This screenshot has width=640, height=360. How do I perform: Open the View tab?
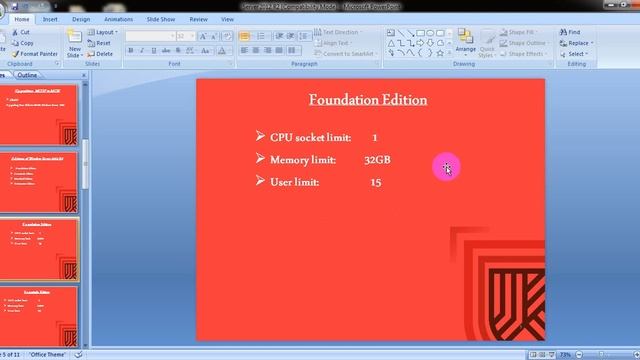[227, 19]
